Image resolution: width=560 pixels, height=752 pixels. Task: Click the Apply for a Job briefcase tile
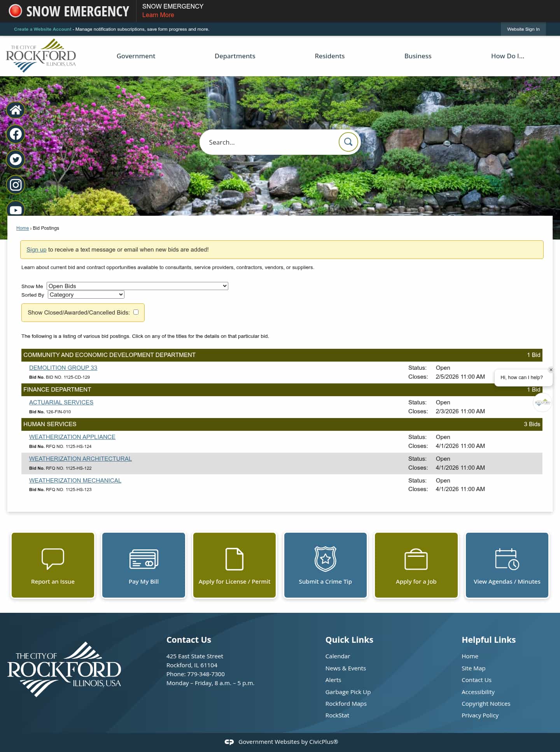tap(416, 565)
